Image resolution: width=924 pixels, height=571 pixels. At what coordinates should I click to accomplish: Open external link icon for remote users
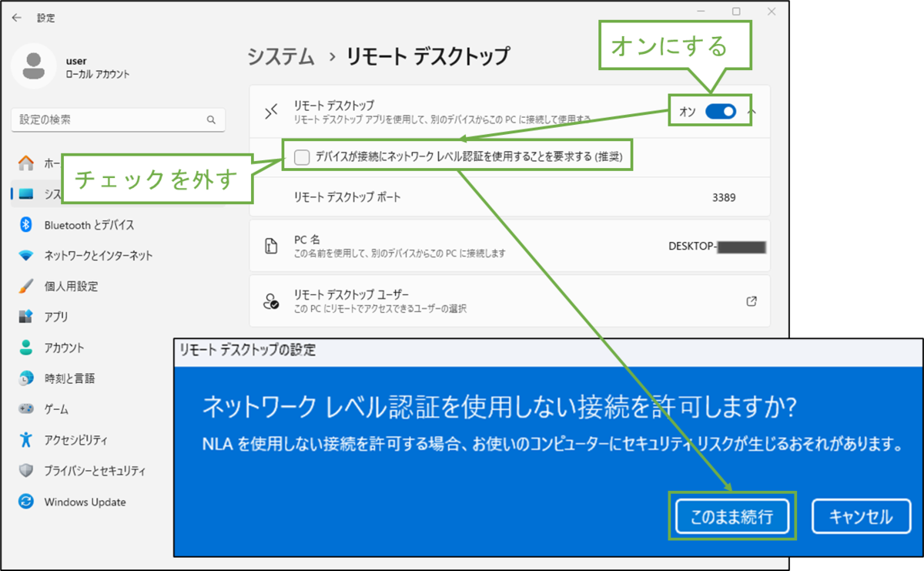[x=752, y=301]
